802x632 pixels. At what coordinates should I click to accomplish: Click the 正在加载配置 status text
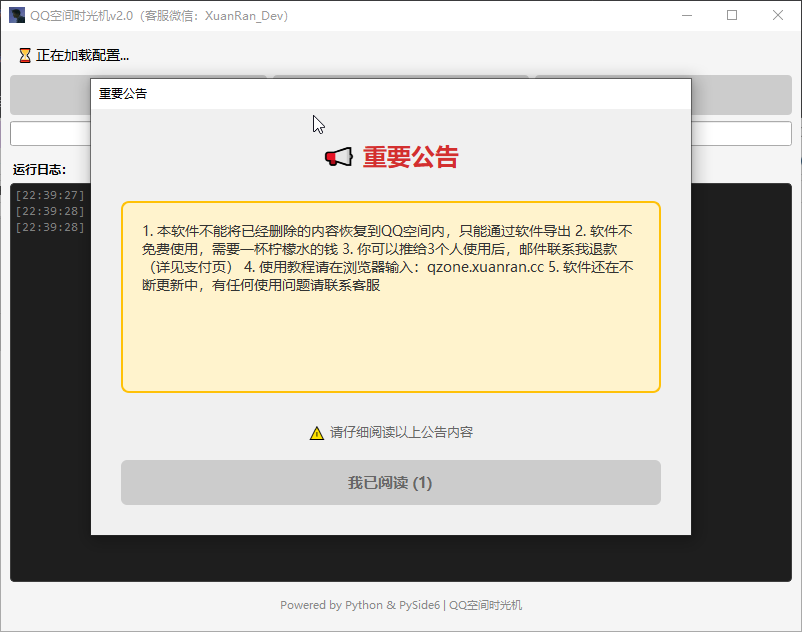point(82,55)
